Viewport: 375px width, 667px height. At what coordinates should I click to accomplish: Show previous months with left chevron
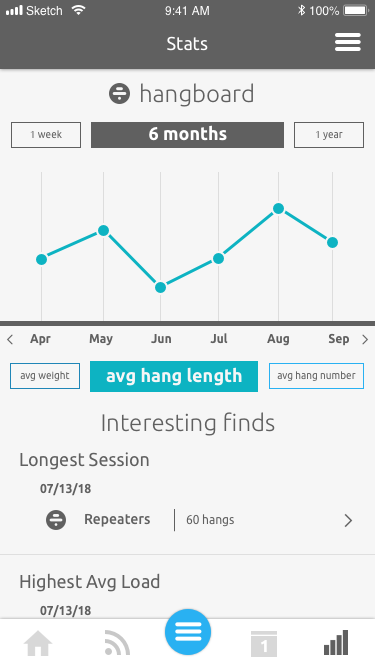tap(10, 339)
